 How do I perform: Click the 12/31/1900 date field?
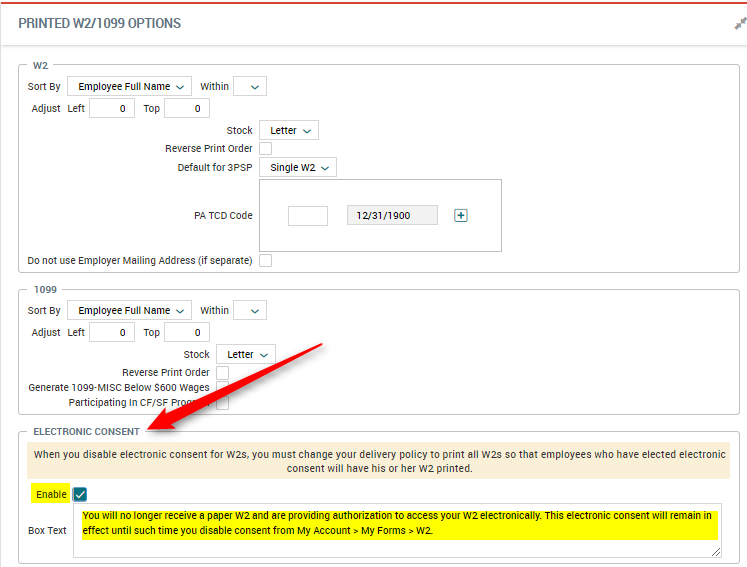pos(392,215)
